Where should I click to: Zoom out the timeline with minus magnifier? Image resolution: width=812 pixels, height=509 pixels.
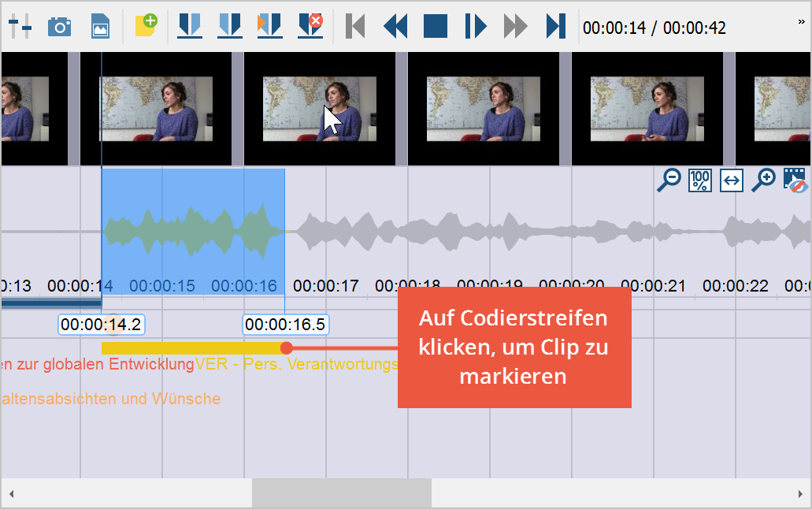tap(669, 180)
